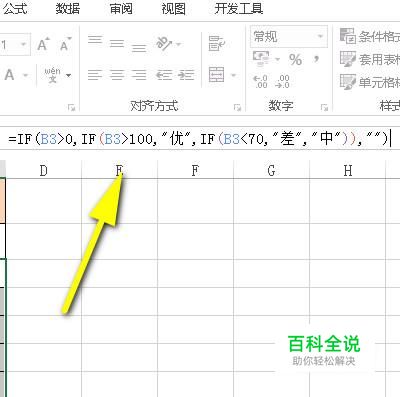Viewport: 400px width, 397px height.
Task: Select column H header
Action: tap(347, 171)
